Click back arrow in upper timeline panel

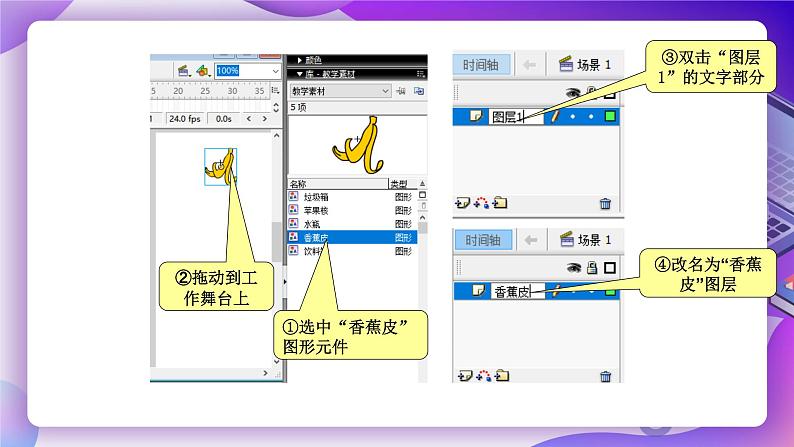coord(530,65)
